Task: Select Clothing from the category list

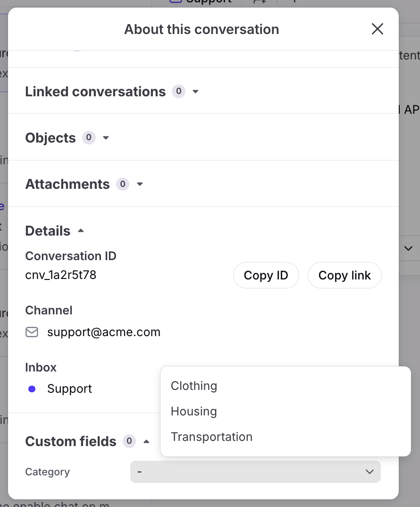Action: point(194,386)
